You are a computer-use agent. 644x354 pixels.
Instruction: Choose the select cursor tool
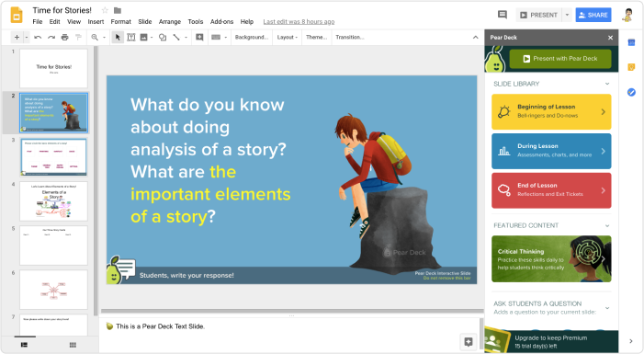(118, 38)
